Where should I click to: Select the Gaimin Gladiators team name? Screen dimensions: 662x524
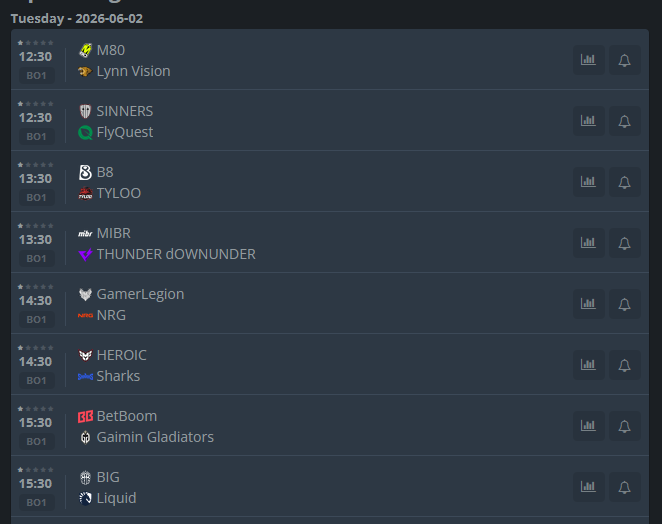[155, 437]
